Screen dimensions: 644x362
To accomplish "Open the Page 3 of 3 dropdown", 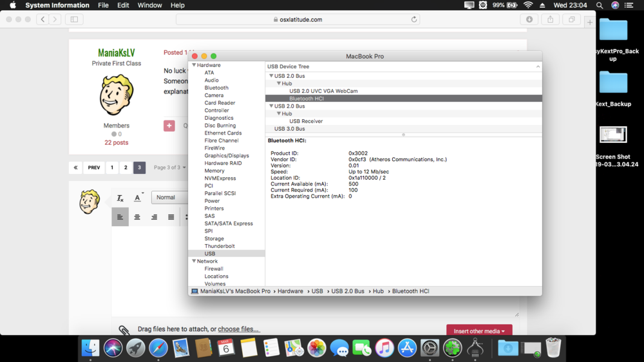I will point(169,167).
